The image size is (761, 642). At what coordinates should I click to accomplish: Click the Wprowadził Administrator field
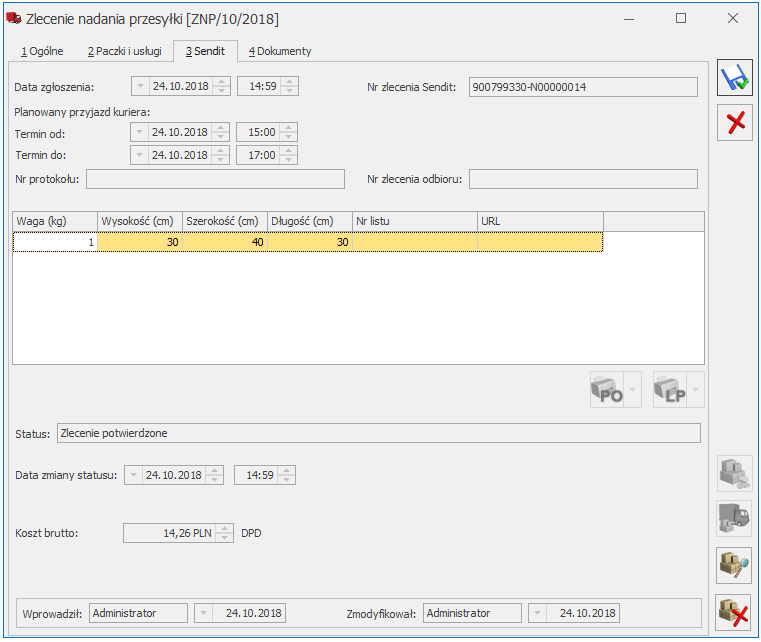[x=138, y=613]
